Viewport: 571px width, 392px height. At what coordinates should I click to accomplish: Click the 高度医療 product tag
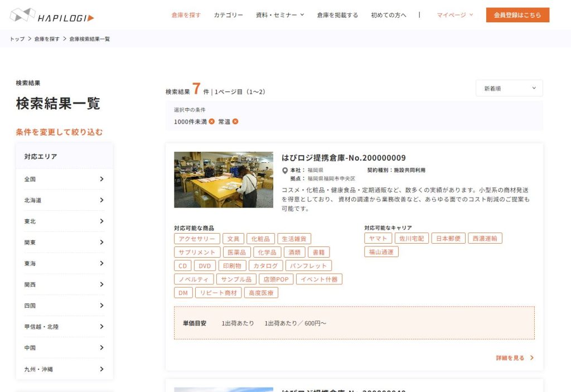click(x=261, y=293)
